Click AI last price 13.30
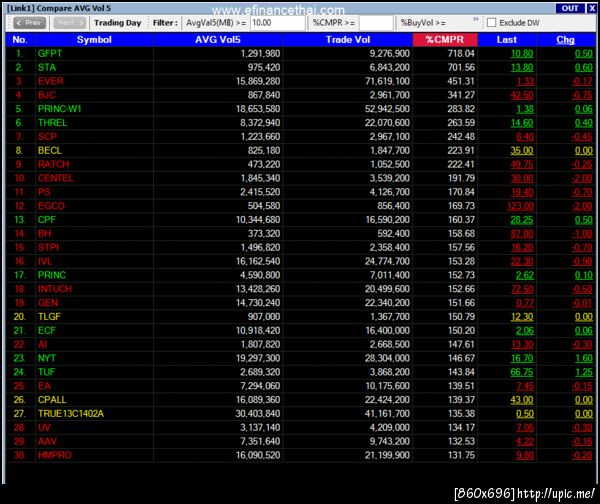The image size is (600, 504). point(522,344)
